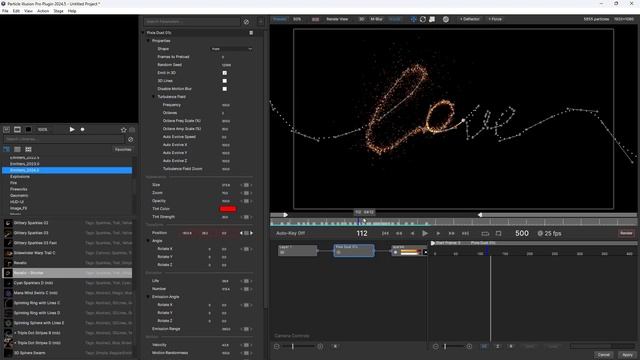Select the Image_FX library folder
The image size is (640, 360).
click(x=18, y=208)
